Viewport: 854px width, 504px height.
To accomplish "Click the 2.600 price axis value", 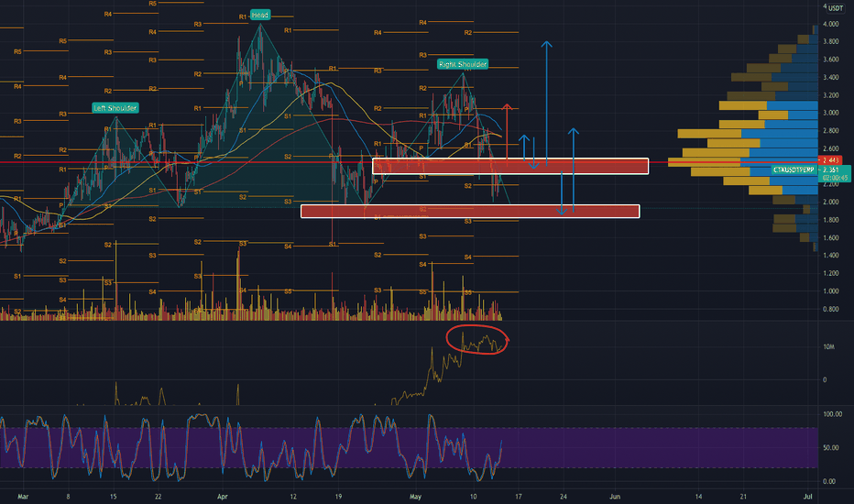I will pyautogui.click(x=830, y=148).
